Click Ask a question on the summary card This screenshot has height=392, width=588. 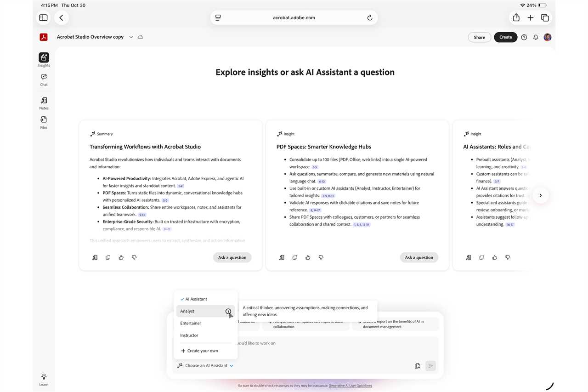pos(232,257)
